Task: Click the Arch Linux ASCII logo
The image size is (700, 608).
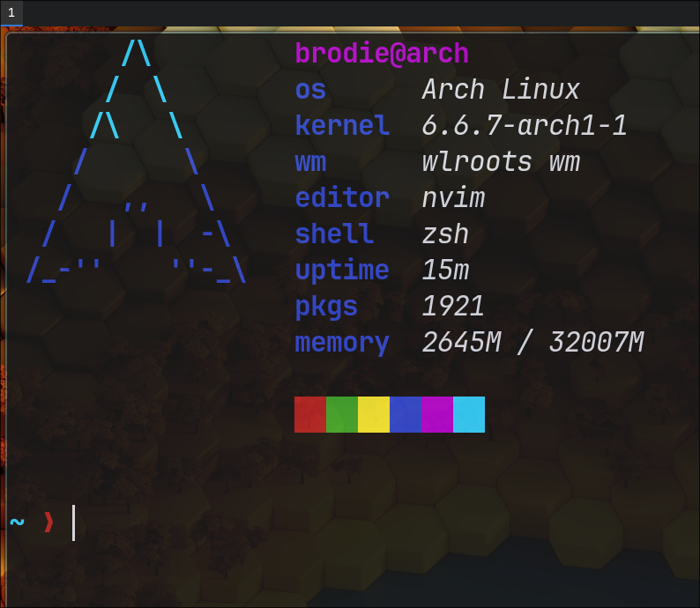Action: click(137, 163)
